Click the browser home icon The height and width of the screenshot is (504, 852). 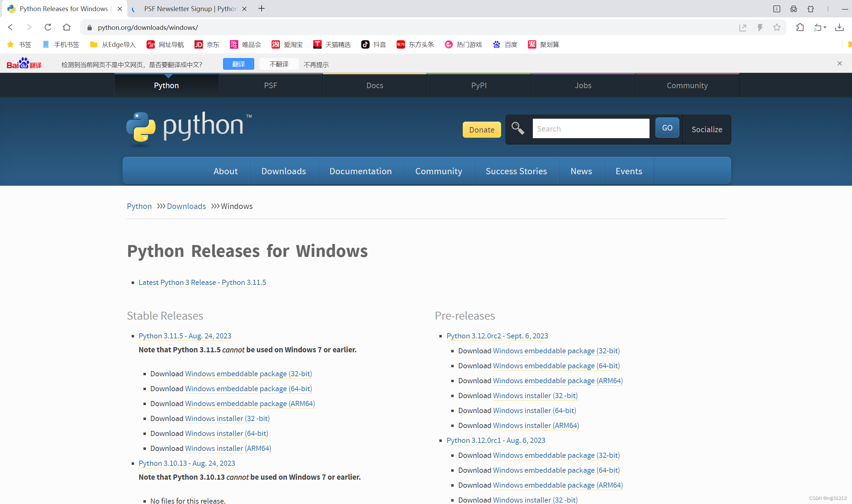pyautogui.click(x=67, y=27)
